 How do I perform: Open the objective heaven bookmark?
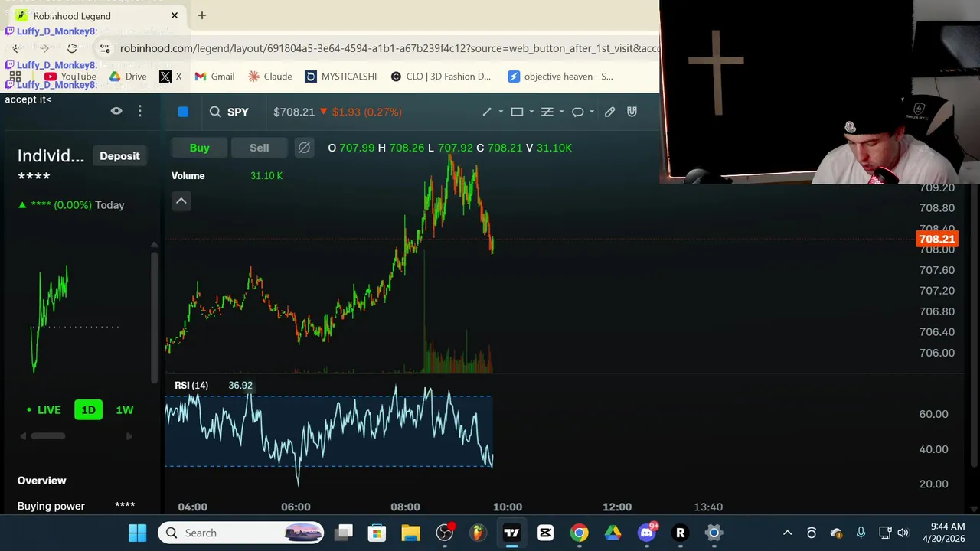(560, 77)
